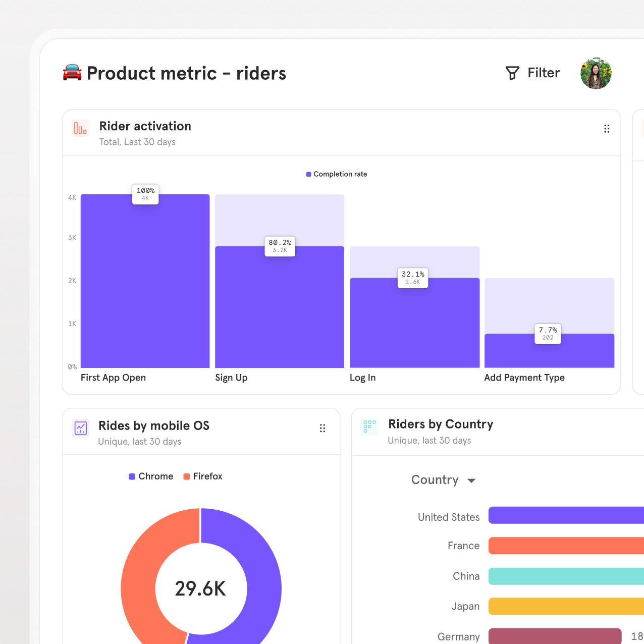This screenshot has height=644, width=644.
Task: Click the Sign Up axis label
Action: point(231,378)
